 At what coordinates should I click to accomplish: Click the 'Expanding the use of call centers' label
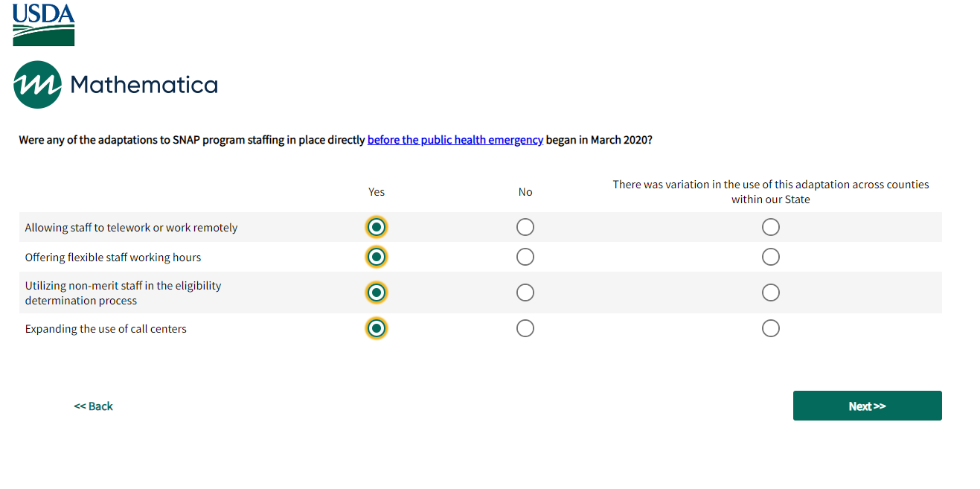click(x=106, y=329)
